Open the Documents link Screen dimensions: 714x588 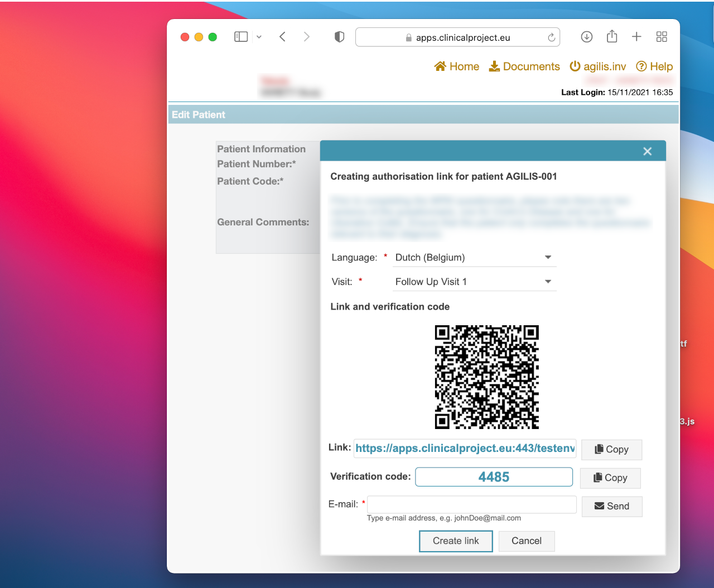[524, 66]
